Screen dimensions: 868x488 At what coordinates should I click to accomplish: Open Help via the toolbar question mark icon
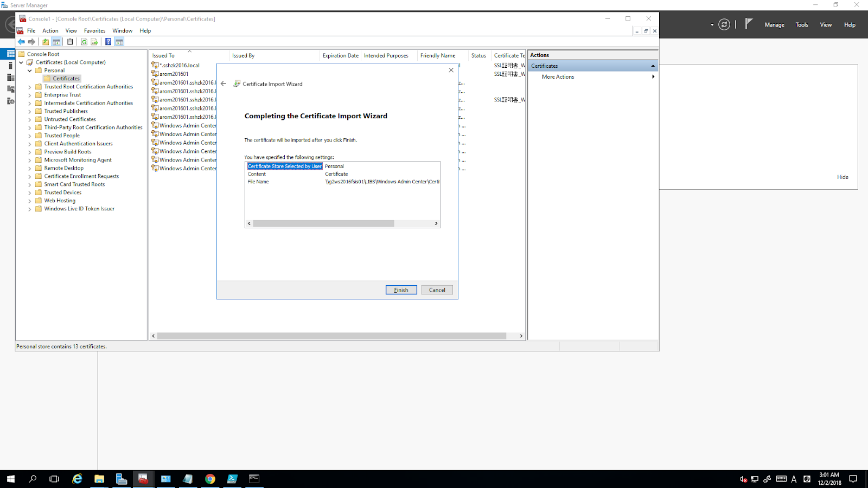pos(108,41)
